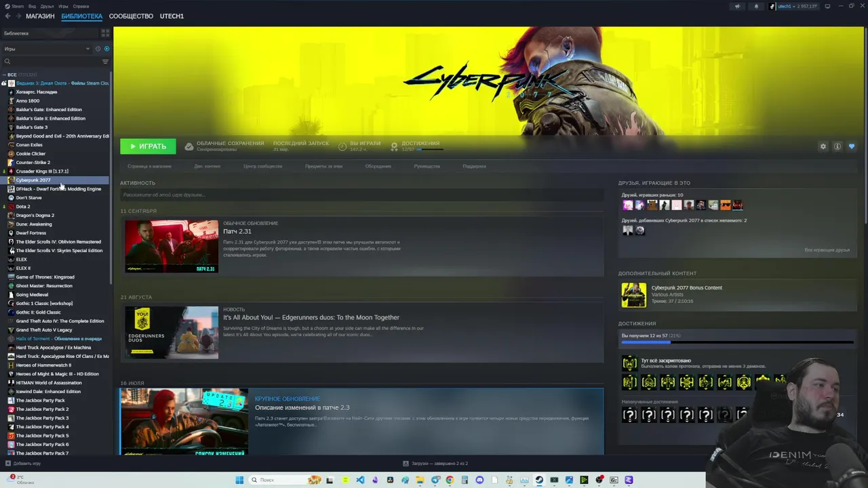Open Описание изменений в патче 2.3 headline
868x488 pixels.
(x=302, y=407)
